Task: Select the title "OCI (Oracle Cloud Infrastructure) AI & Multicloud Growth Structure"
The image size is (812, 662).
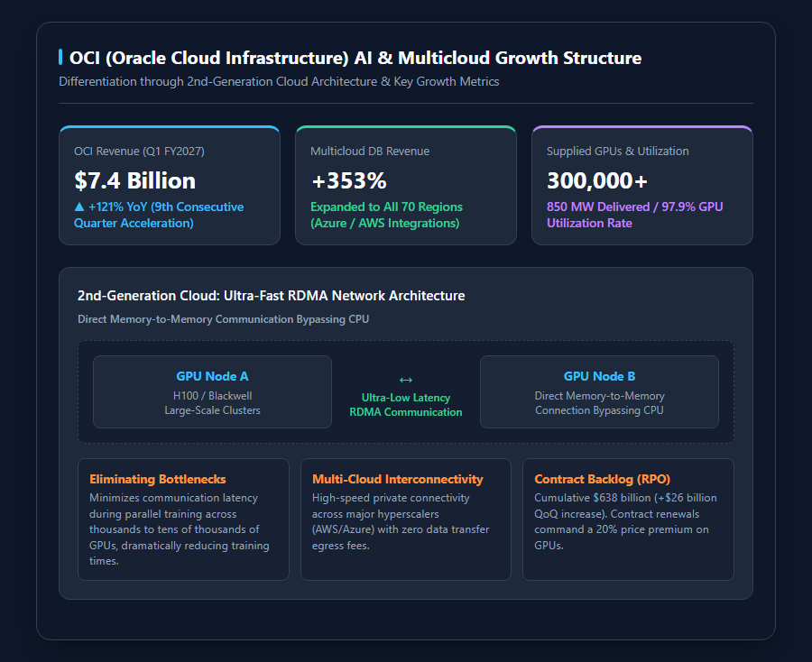Action: [355, 58]
